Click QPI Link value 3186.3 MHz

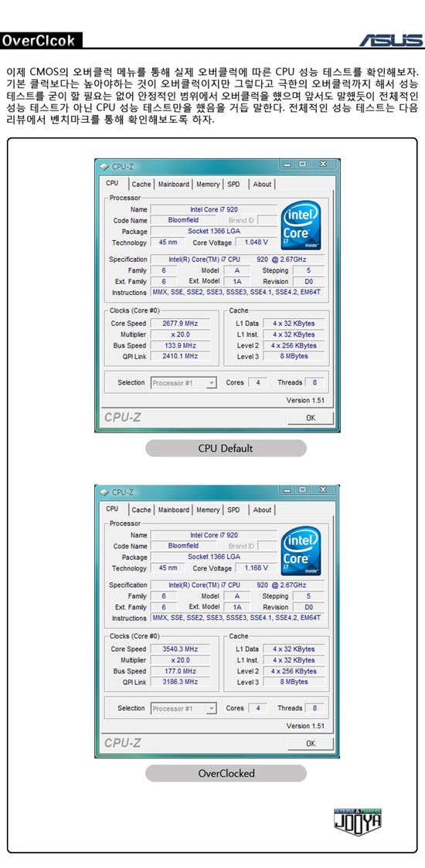pos(180,682)
